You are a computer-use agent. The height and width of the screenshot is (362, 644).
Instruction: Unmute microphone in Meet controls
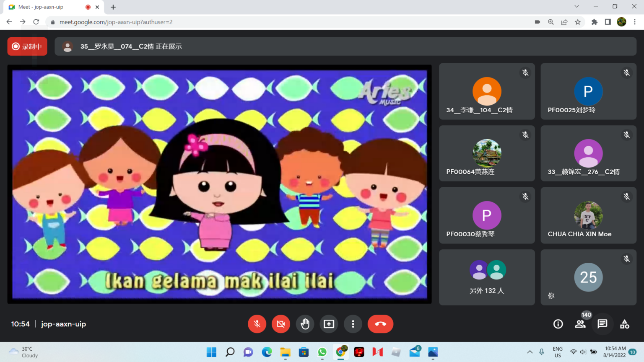coord(257,324)
